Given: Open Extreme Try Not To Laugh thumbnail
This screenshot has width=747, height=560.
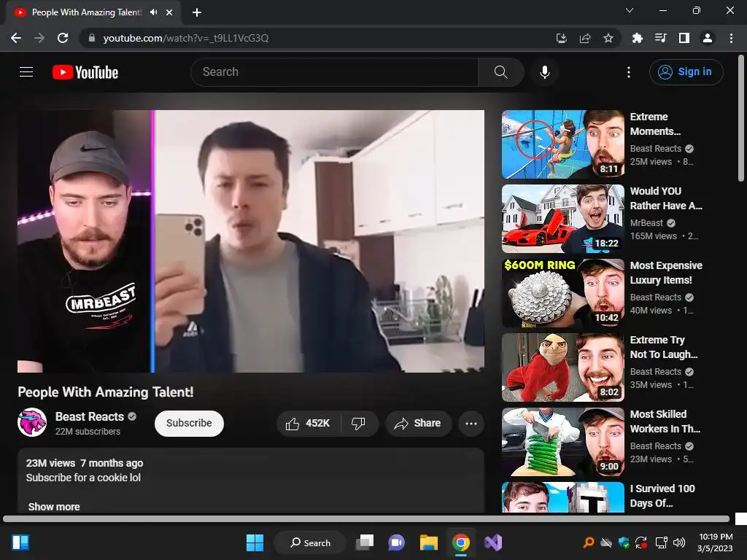Looking at the screenshot, I should (x=562, y=367).
